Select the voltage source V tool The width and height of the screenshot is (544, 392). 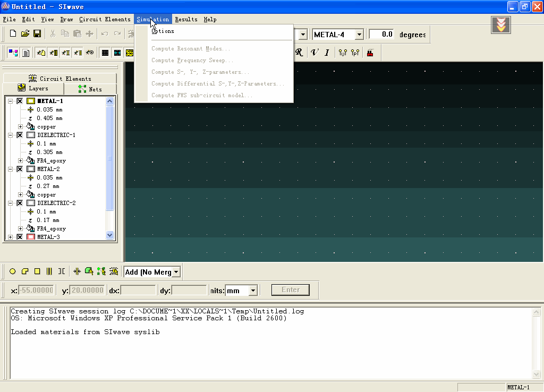314,53
